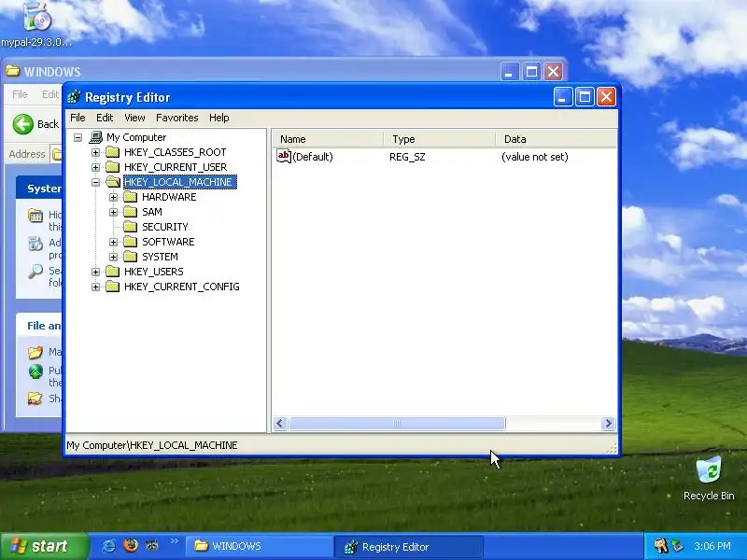Open File menu in WINDOWS explorer window
747x560 pixels.
click(20, 94)
